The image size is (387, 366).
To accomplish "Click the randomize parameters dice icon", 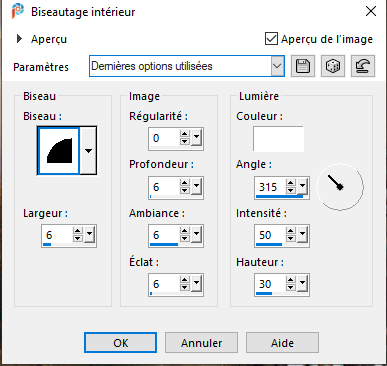I will [333, 66].
